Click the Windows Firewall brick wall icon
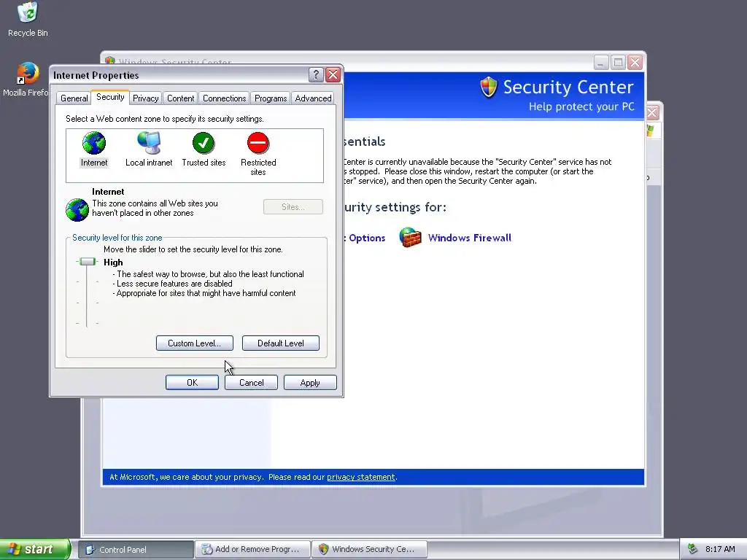Viewport: 747px width, 560px height. (x=410, y=237)
